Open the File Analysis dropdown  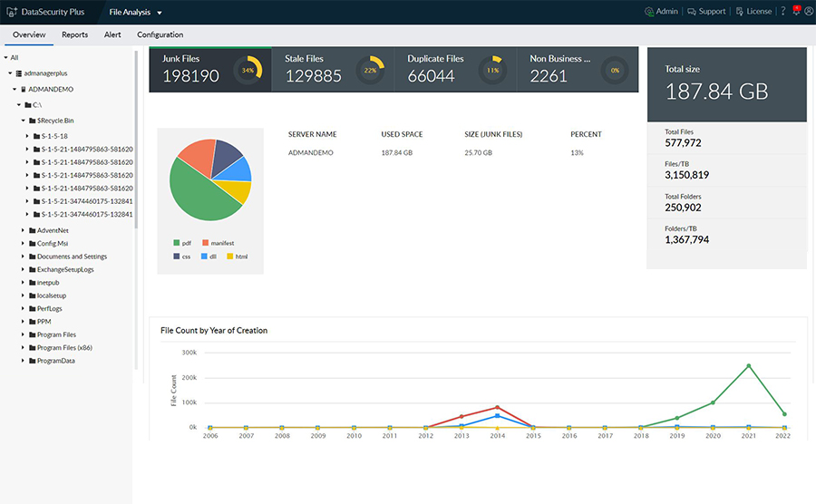click(160, 13)
